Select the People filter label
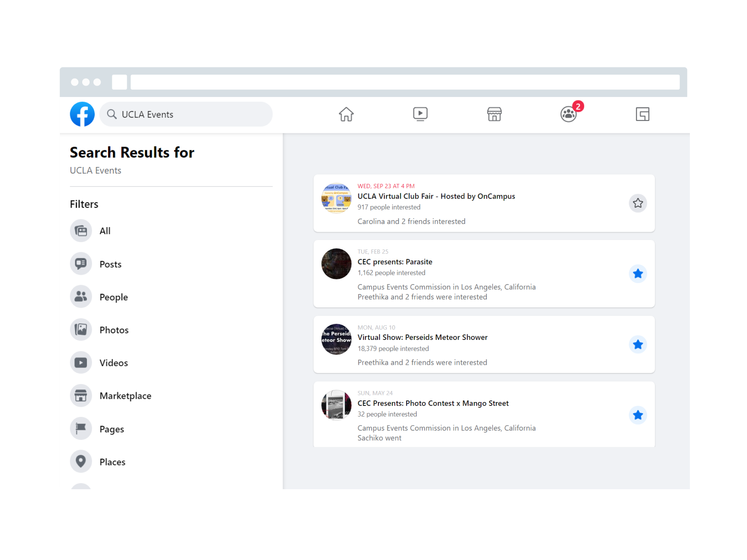The image size is (747, 560). tap(113, 297)
